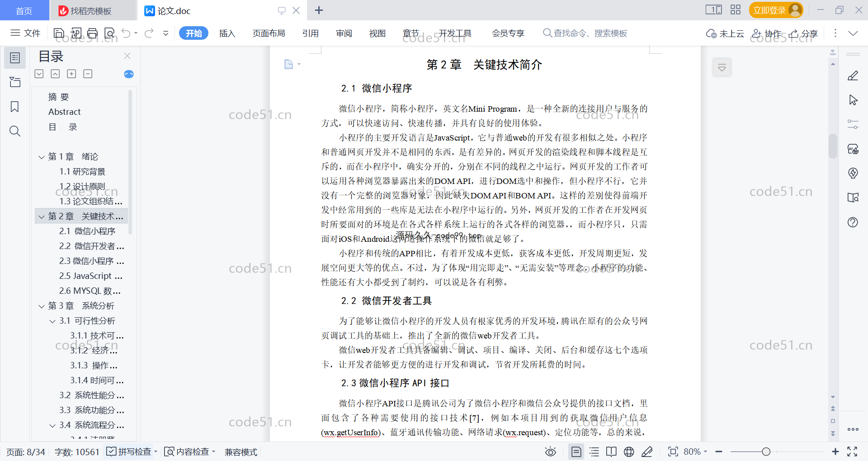
Task: Switch to reading view book icon
Action: pos(611,452)
